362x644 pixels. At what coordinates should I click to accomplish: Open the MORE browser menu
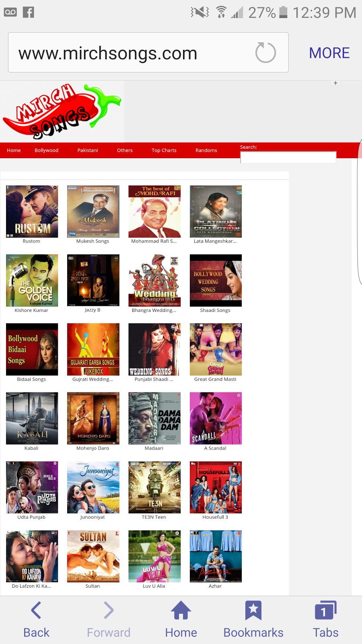point(329,53)
